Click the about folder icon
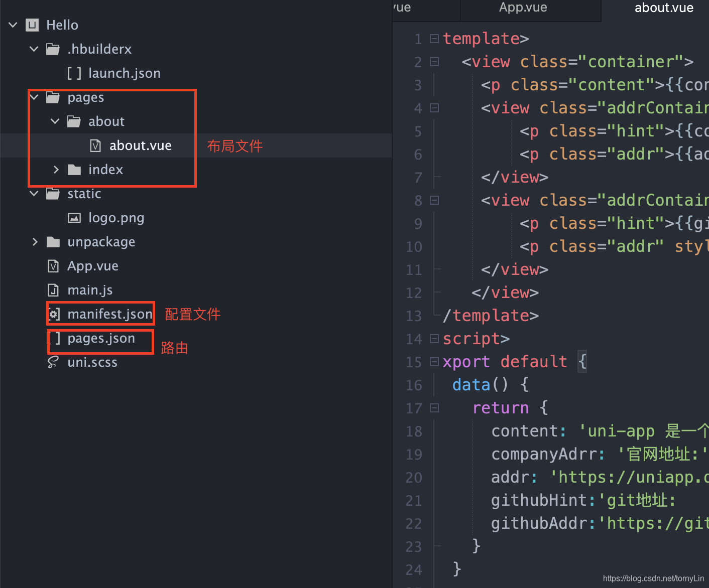Image resolution: width=709 pixels, height=588 pixels. point(74,121)
